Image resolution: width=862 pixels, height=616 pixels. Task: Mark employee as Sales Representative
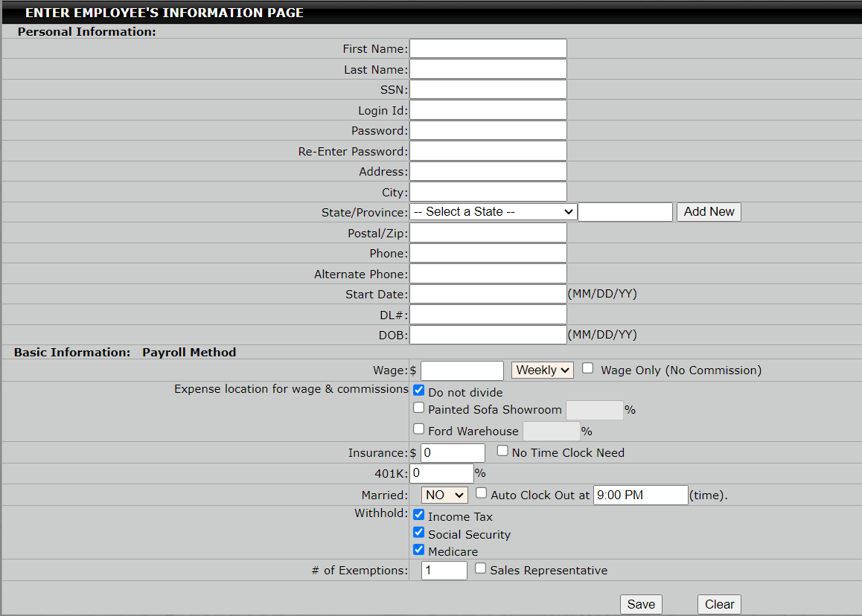[x=480, y=568]
